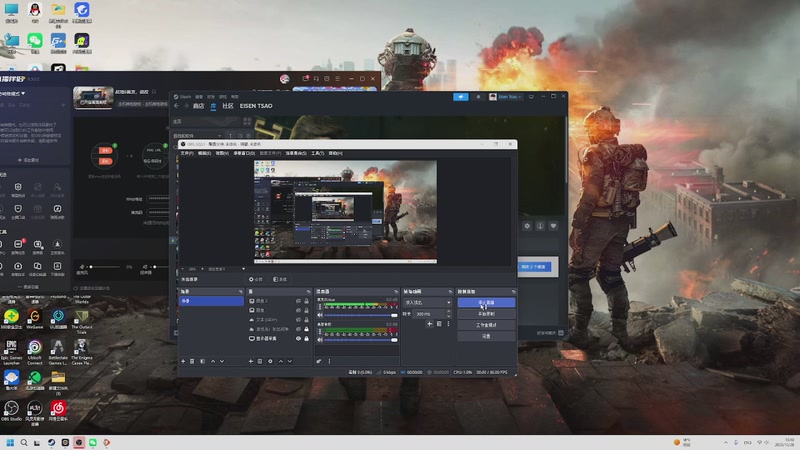
Task: Favorite the game with Steam heart icon
Action: coord(553,226)
